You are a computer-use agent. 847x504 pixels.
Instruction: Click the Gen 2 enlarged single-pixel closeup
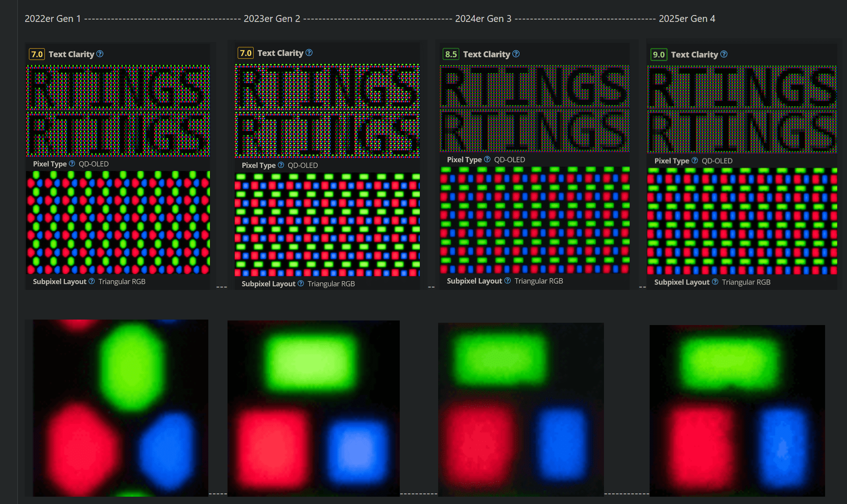(313, 409)
